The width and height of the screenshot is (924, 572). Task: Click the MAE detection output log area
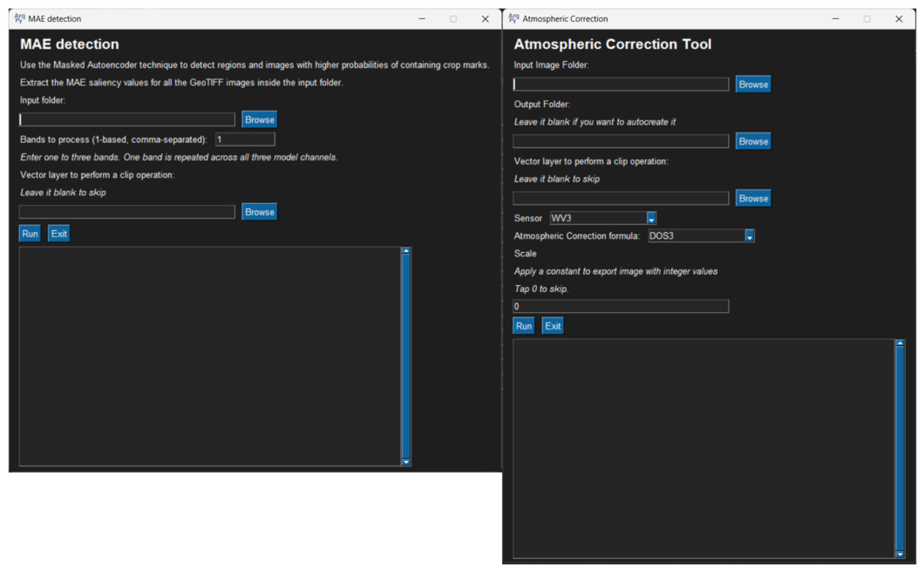tap(210, 356)
